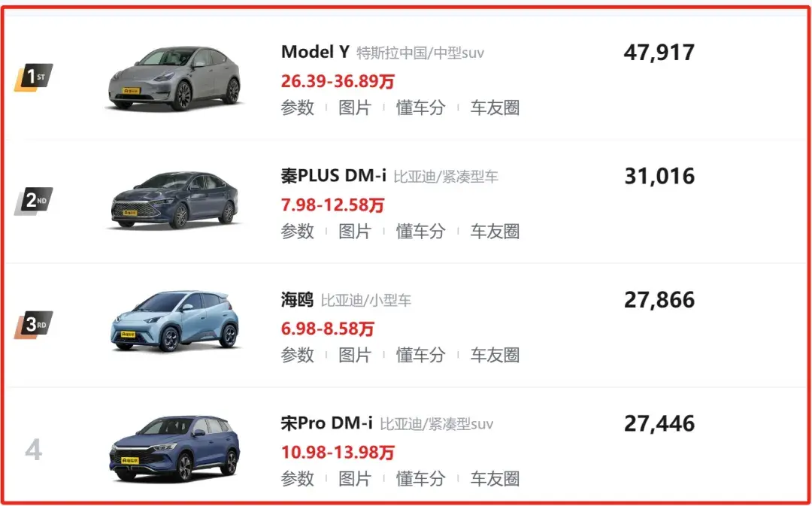Open the 秦PLUS DM-i title link

coord(334,176)
